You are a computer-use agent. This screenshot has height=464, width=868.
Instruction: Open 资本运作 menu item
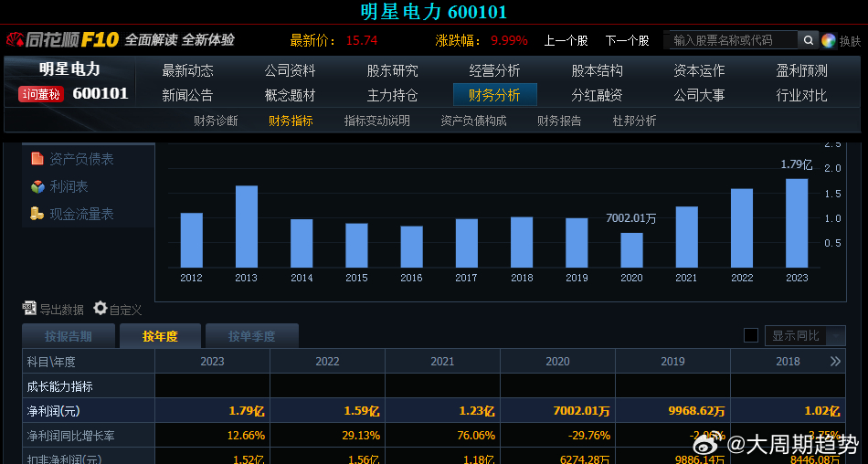pyautogui.click(x=699, y=71)
